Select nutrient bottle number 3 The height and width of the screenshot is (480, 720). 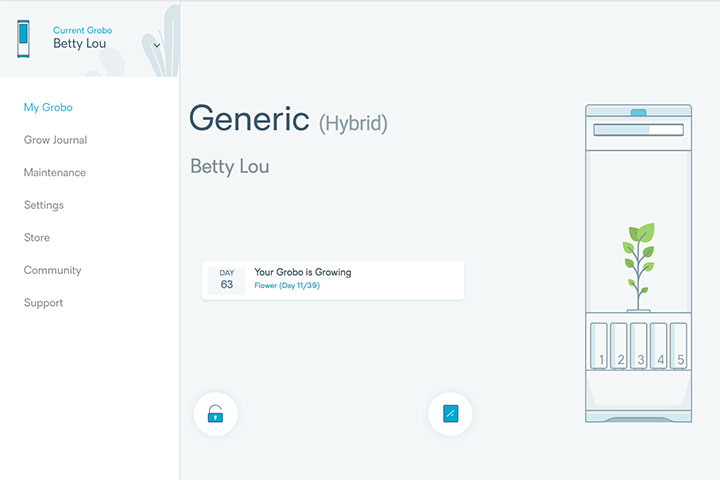(639, 345)
